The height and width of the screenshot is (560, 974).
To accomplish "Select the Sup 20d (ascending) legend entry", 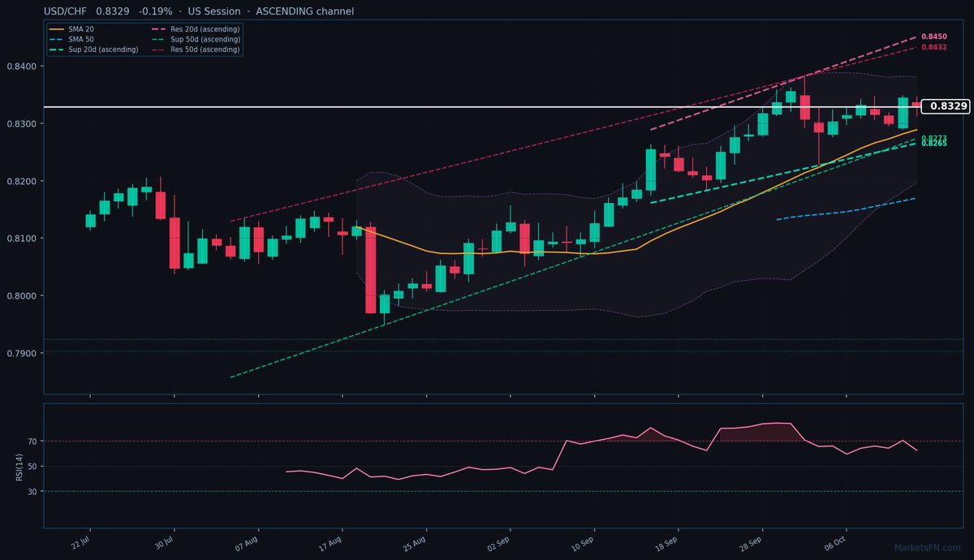I will click(x=93, y=50).
